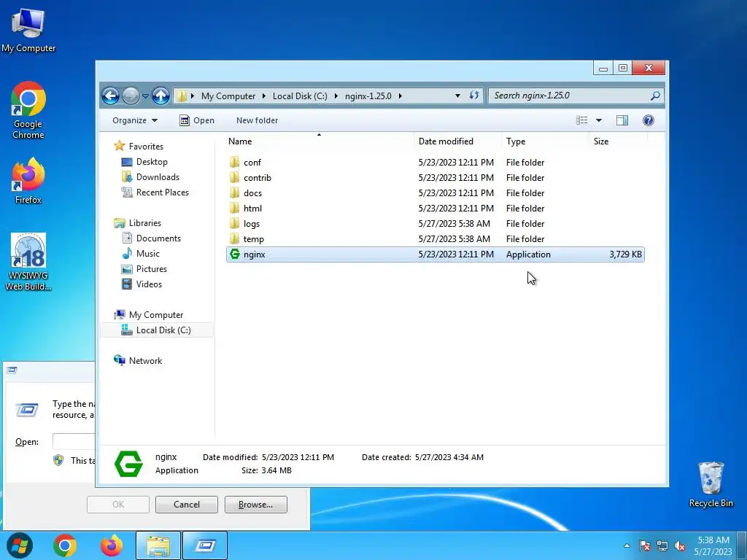The height and width of the screenshot is (560, 747).
Task: Open Downloads in the navigation pane
Action: click(x=150, y=177)
